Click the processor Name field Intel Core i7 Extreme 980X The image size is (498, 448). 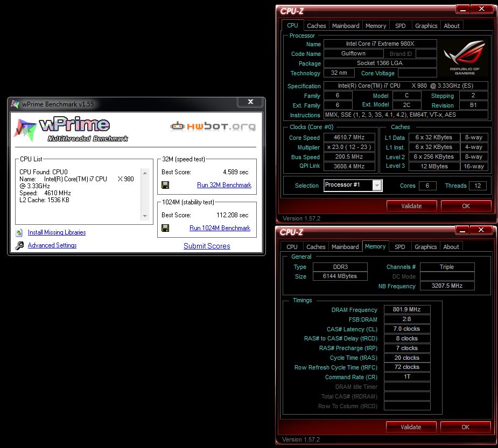click(x=380, y=44)
